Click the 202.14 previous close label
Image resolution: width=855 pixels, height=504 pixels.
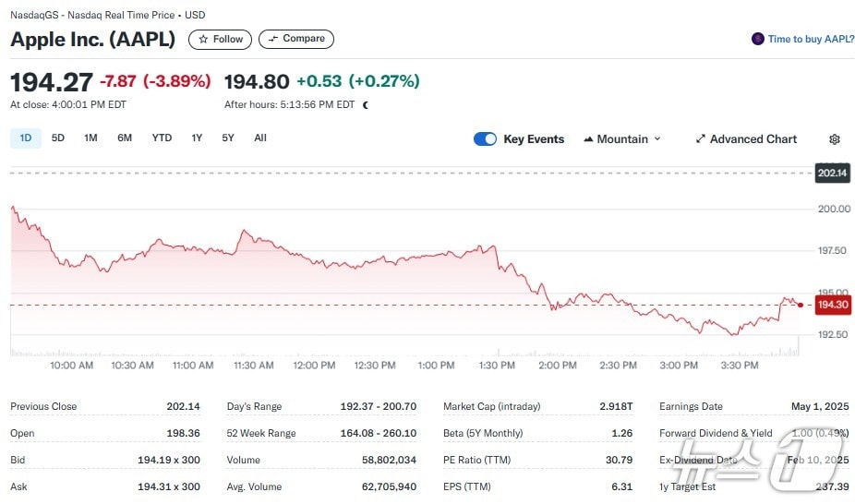tap(832, 174)
